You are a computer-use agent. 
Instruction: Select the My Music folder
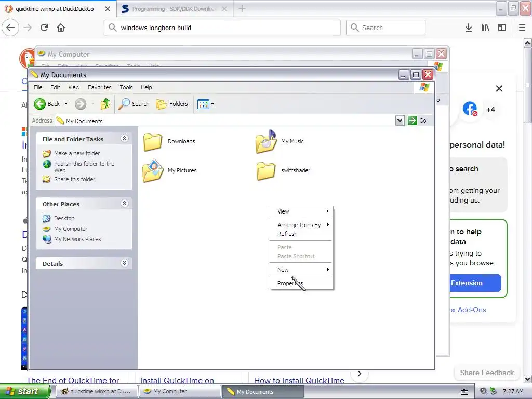click(280, 141)
